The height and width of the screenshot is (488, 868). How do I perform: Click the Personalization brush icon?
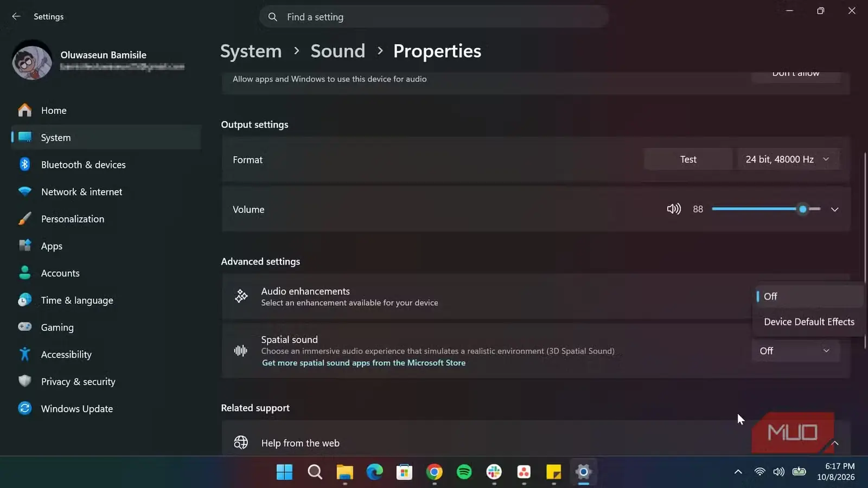[x=24, y=219]
